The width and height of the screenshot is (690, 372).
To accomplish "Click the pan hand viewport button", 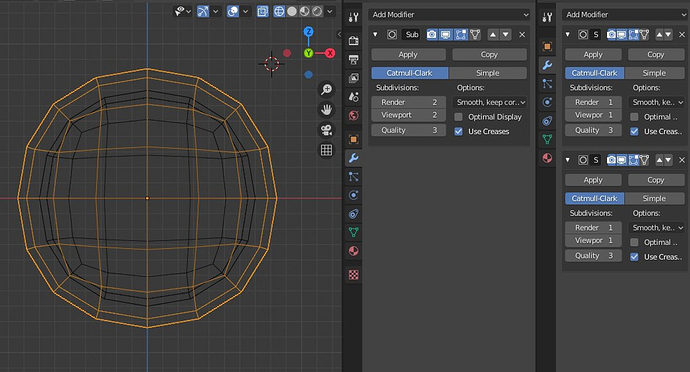I will pyautogui.click(x=326, y=110).
